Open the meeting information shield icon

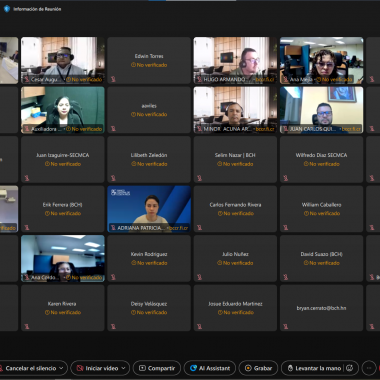(x=7, y=9)
